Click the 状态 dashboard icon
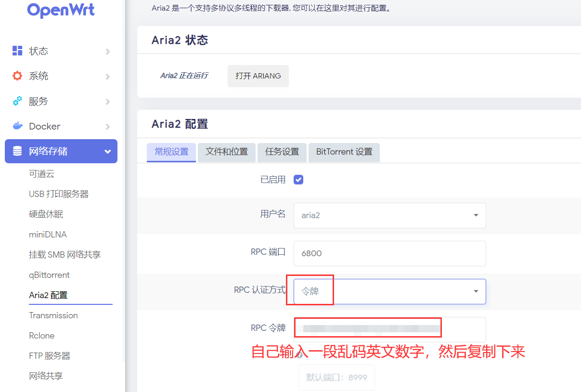581x392 pixels. click(17, 51)
